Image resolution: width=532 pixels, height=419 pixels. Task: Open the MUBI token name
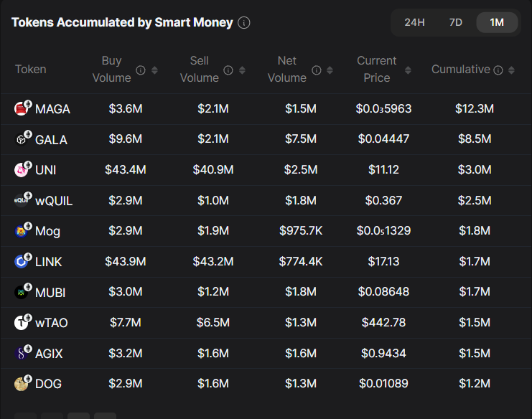tap(50, 292)
